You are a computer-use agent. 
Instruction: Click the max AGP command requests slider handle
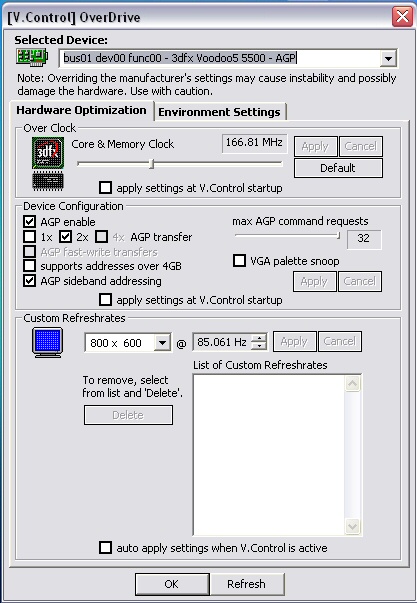[x=338, y=235]
